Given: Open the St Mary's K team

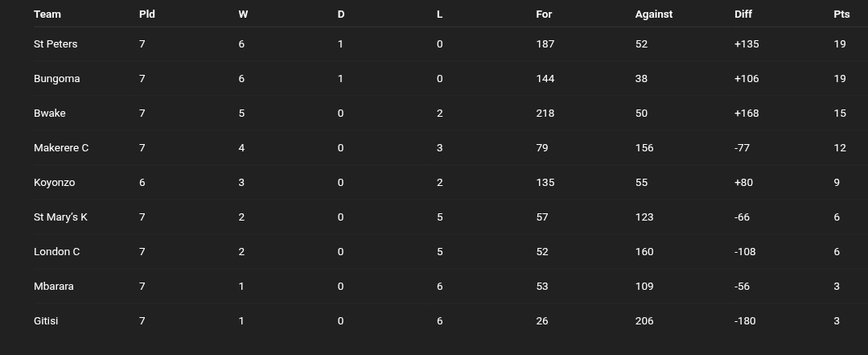Looking at the screenshot, I should pyautogui.click(x=60, y=217).
